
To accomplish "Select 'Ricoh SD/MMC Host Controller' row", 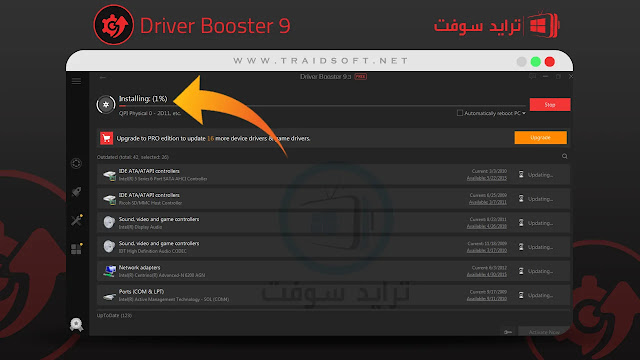I will coord(333,199).
